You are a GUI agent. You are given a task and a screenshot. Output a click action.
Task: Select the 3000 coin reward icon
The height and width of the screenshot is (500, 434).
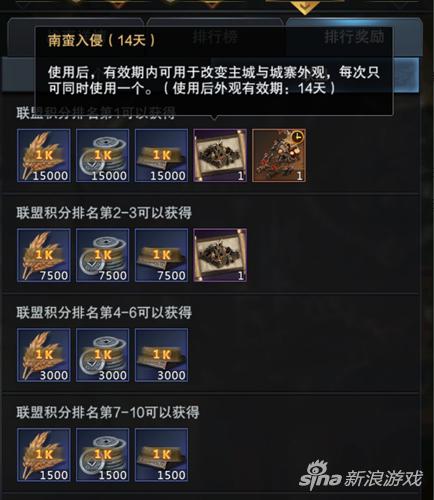103,355
